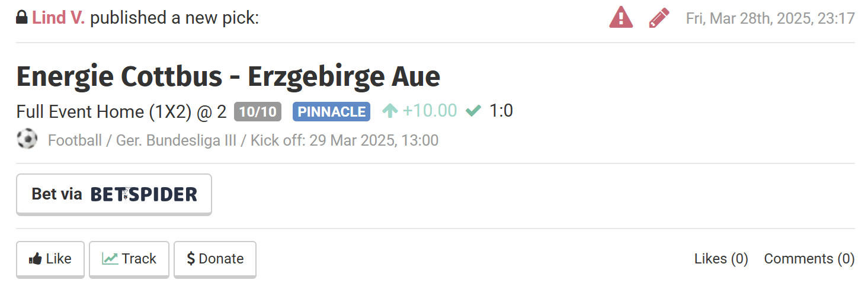
Task: Open the Energie Cottbus - Erzgebirge Aue title
Action: click(228, 76)
